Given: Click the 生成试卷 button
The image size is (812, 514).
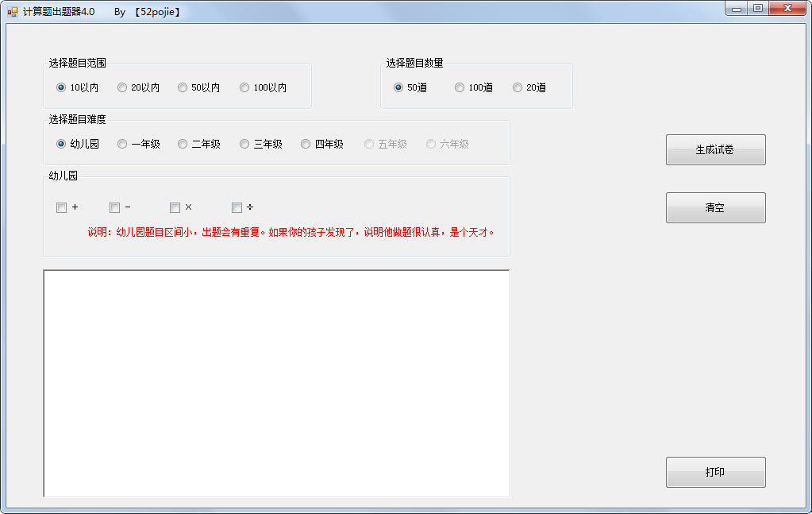Looking at the screenshot, I should (715, 149).
